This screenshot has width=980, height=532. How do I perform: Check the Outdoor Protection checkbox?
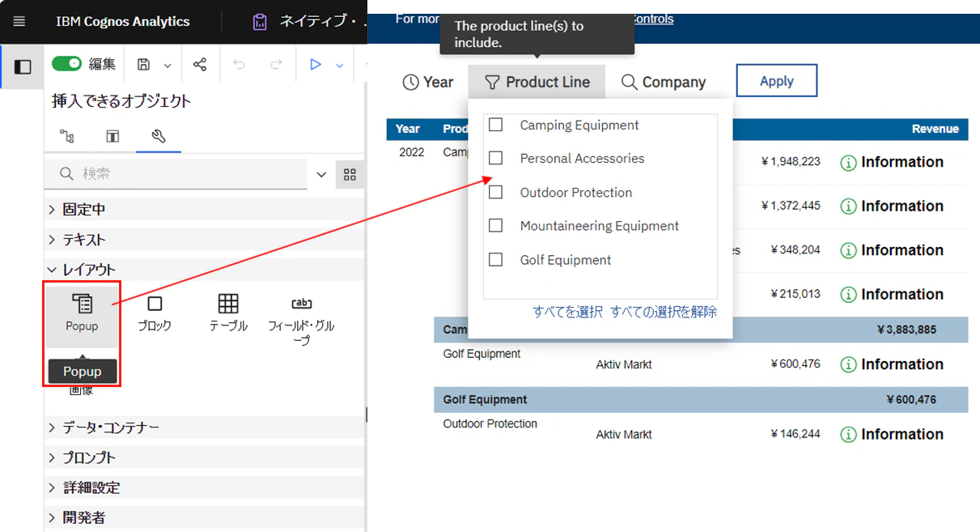[x=496, y=192]
